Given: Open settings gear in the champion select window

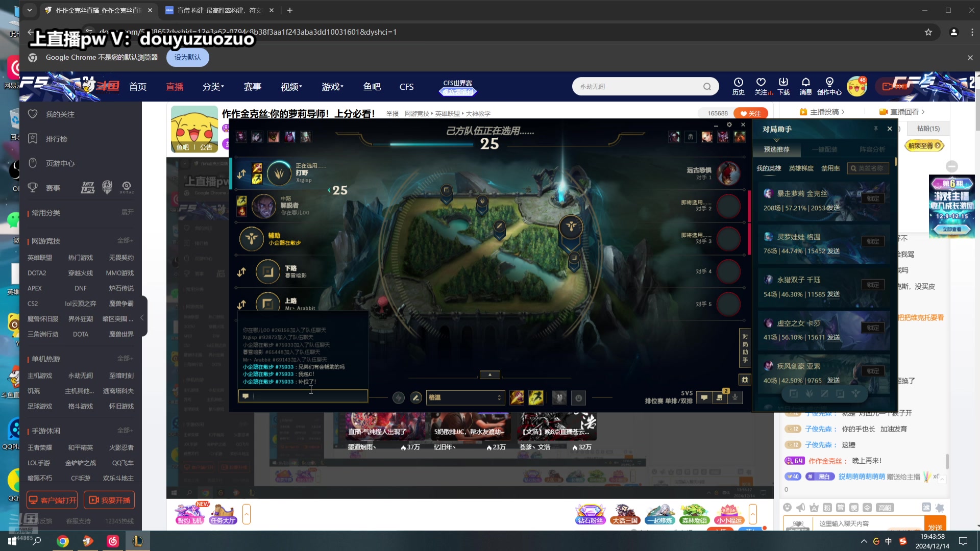Looking at the screenshot, I should [x=729, y=124].
